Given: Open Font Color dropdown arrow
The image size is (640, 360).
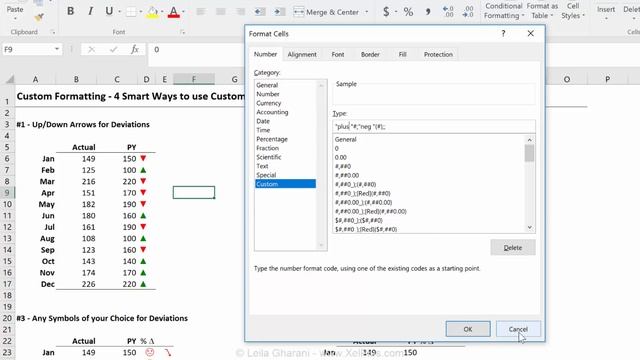Looking at the screenshot, I should click(x=183, y=12).
